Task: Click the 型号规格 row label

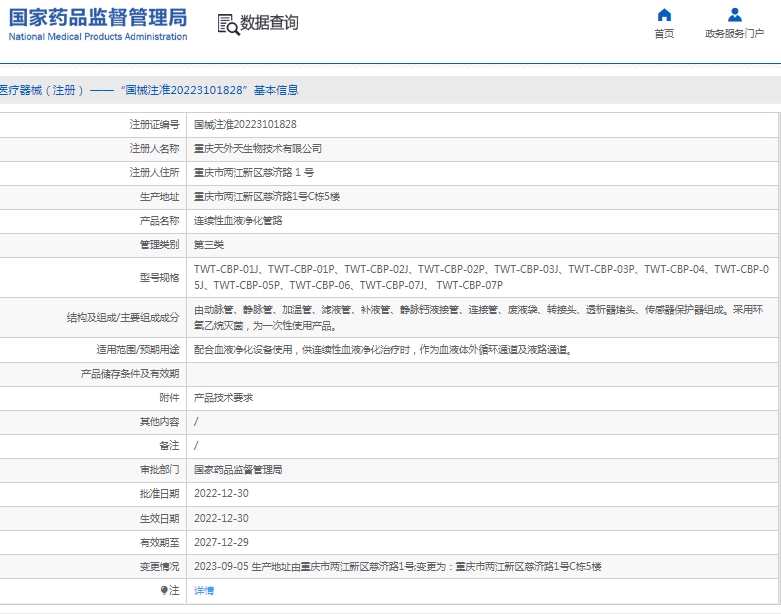Action: 159,277
